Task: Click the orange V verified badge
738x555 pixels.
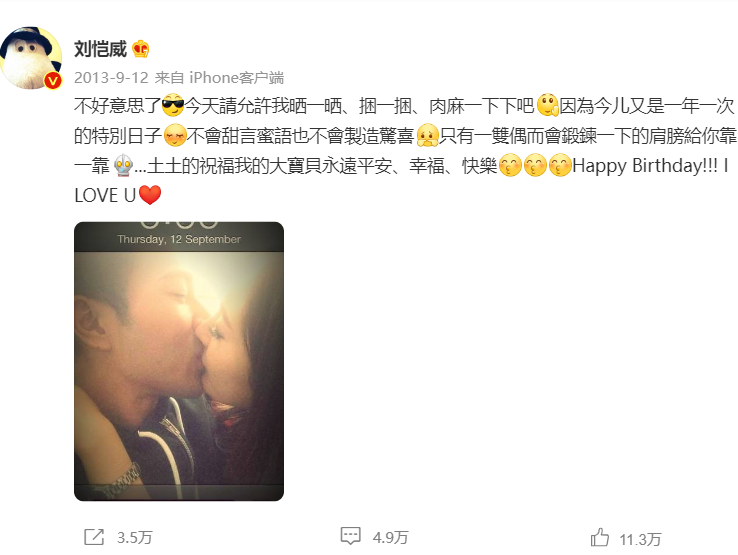Action: click(x=53, y=81)
